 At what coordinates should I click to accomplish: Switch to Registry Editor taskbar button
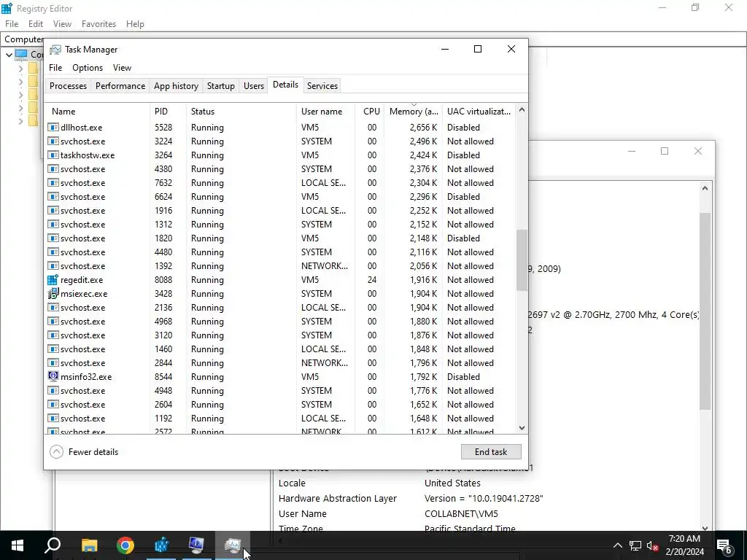click(x=161, y=545)
